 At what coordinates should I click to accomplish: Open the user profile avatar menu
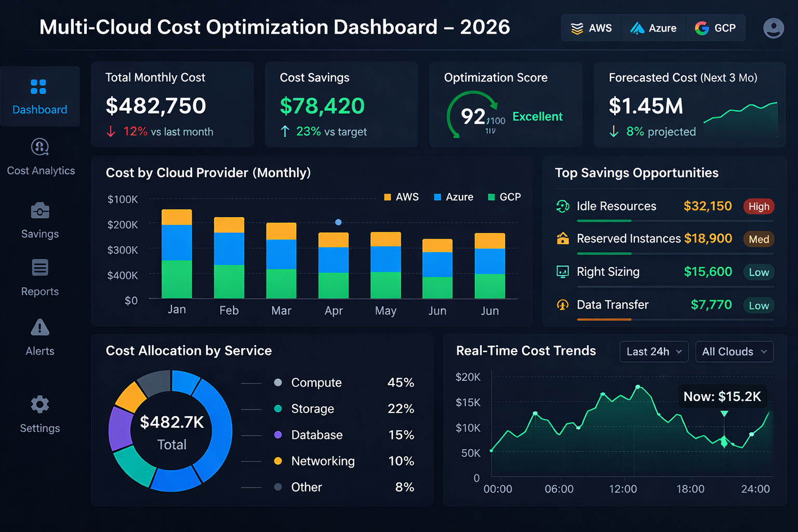click(x=774, y=29)
